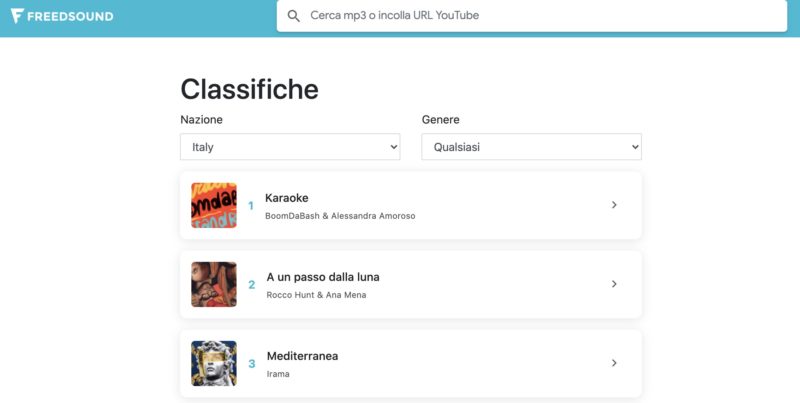Open the Mediterranea song title

303,356
